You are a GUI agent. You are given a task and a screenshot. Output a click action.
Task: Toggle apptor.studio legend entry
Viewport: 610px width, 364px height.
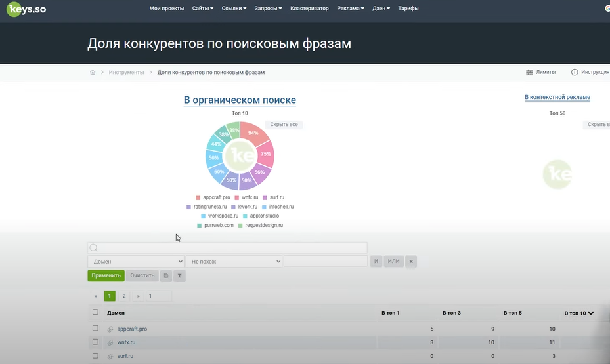coord(261,216)
